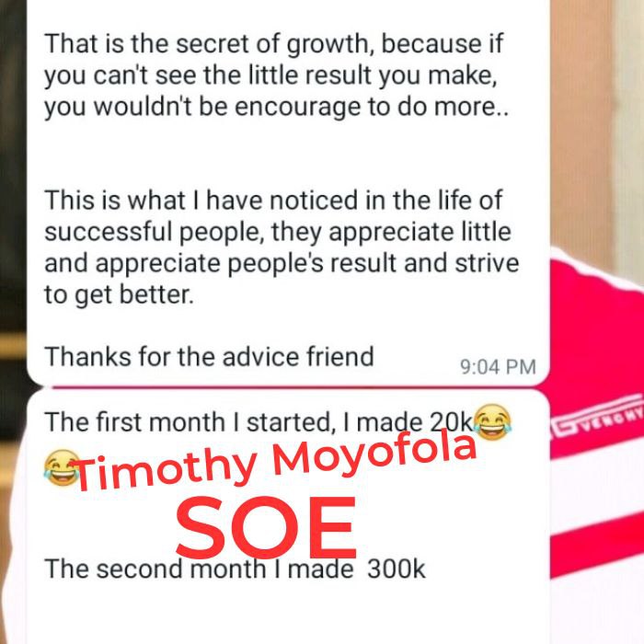The image size is (644, 644).
Task: Click the line "you can't see the little result"
Action: (x=270, y=75)
